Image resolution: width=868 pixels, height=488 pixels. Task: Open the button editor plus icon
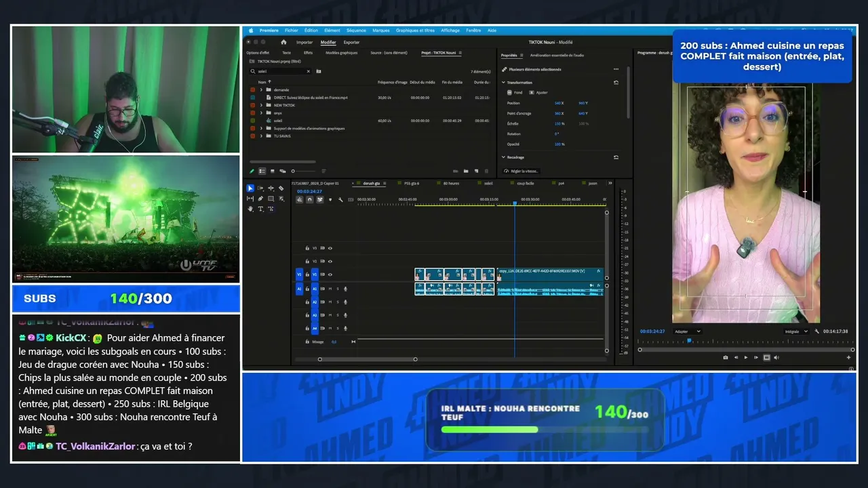pos(848,357)
